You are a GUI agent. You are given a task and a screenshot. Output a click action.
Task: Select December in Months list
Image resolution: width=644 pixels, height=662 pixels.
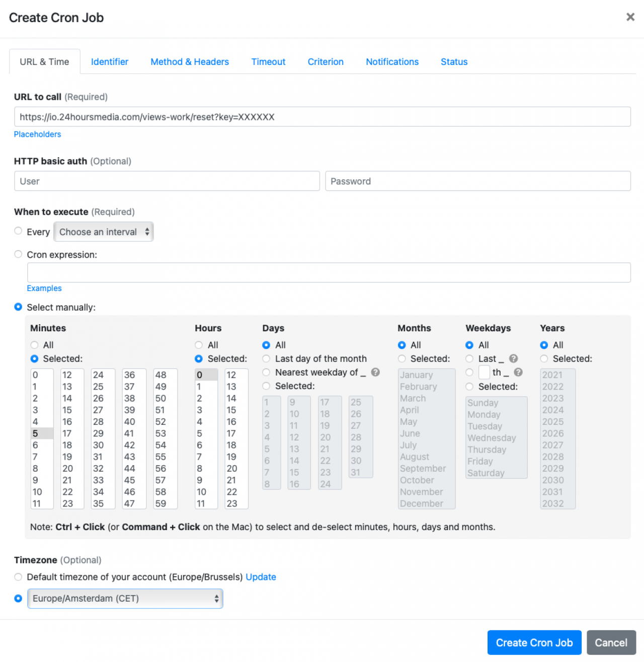[x=426, y=503]
